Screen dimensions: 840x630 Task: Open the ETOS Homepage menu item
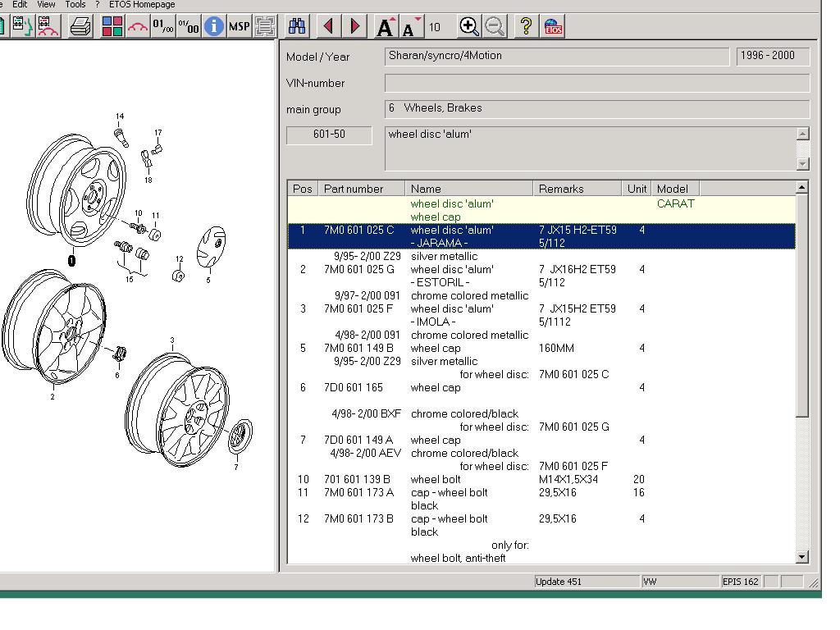coord(142,4)
